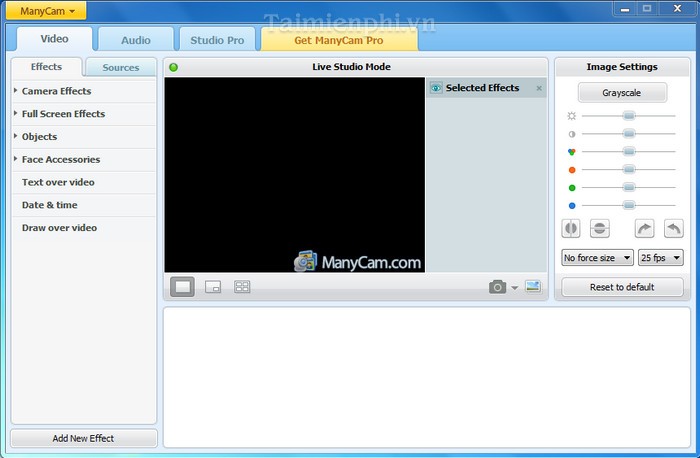Switch to picture-in-picture layout icon
Screen dimensions: 700x458
(213, 287)
